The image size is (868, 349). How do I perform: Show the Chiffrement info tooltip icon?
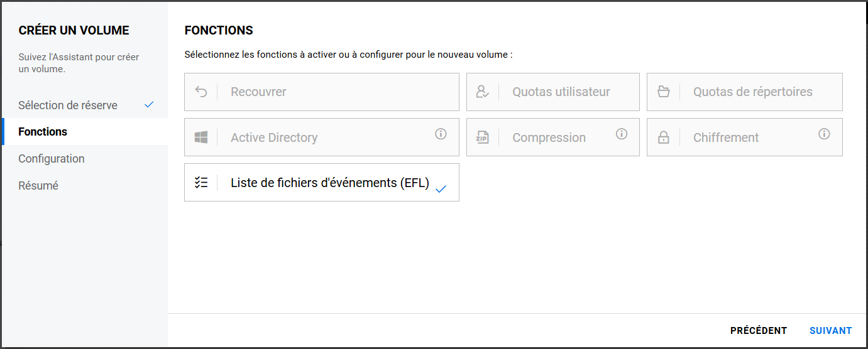pos(825,134)
